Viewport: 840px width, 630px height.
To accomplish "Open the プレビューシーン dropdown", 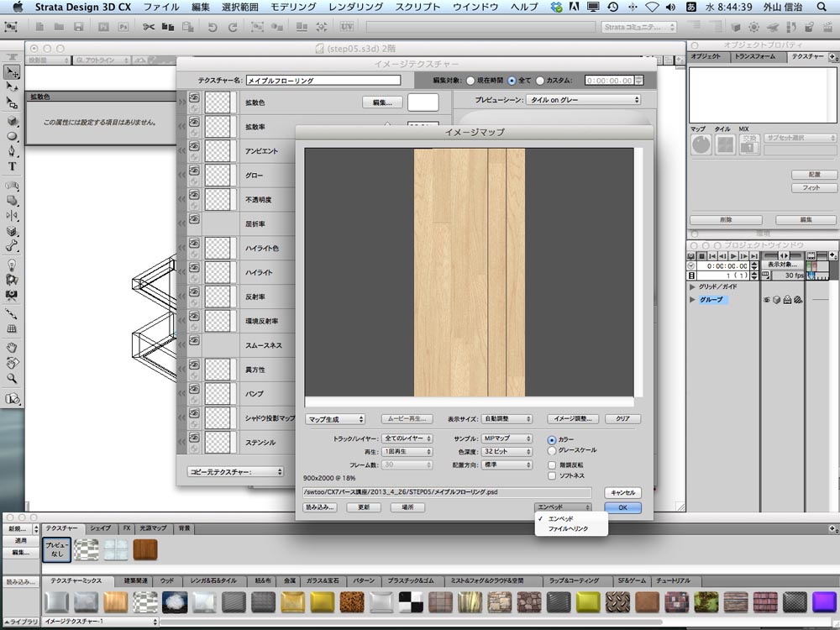I will click(584, 100).
